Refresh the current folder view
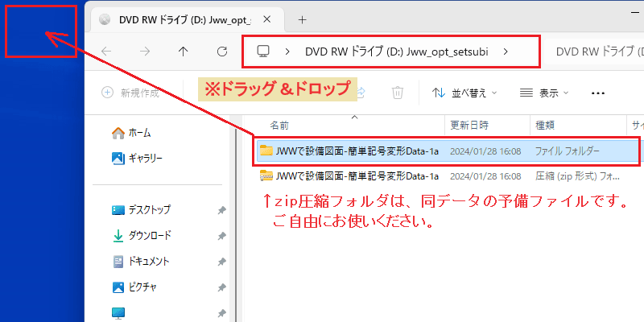Screen dimensions: 644x322 [222, 52]
